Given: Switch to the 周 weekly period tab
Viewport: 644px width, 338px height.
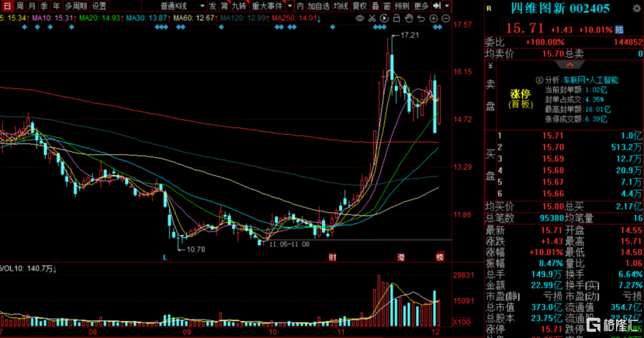Looking at the screenshot, I should pos(20,5).
